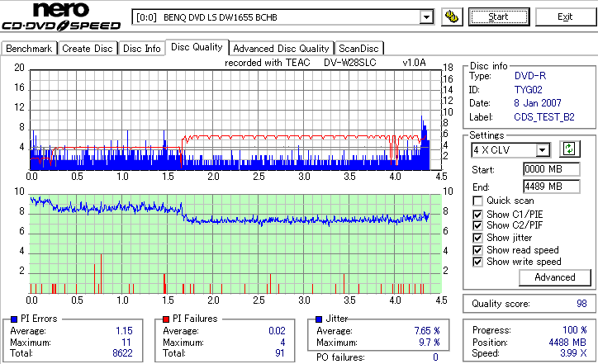Select the Disc Quality tab

(197, 47)
